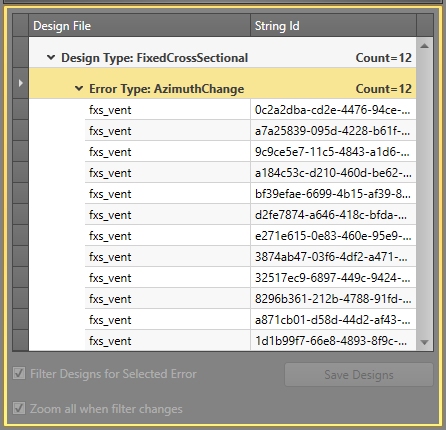The width and height of the screenshot is (446, 430).
Task: Sort by the String Id column header
Action: pyautogui.click(x=333, y=25)
